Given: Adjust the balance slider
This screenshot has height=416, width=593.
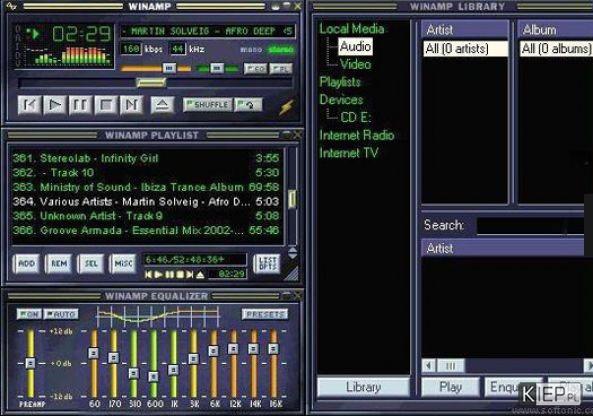Looking at the screenshot, I should point(217,68).
